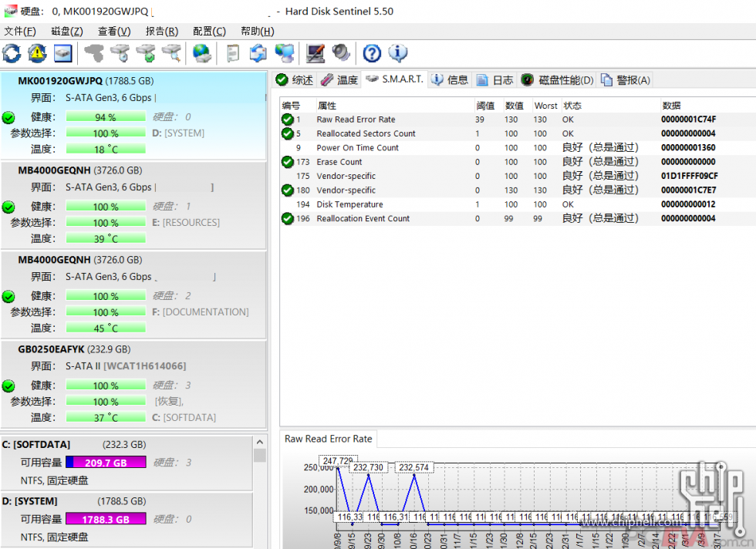The width and height of the screenshot is (756, 549).
Task: Click the speaker toolbar icon
Action: click(x=341, y=53)
